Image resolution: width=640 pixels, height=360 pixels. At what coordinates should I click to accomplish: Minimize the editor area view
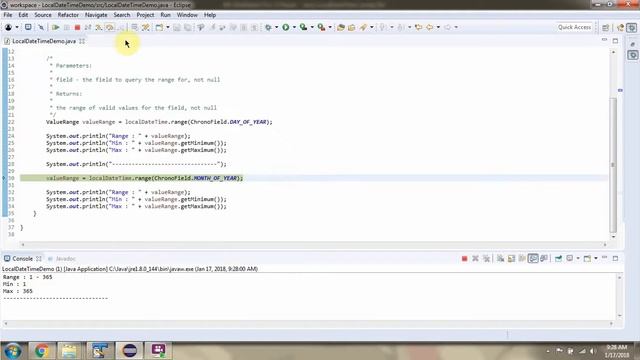pos(604,40)
